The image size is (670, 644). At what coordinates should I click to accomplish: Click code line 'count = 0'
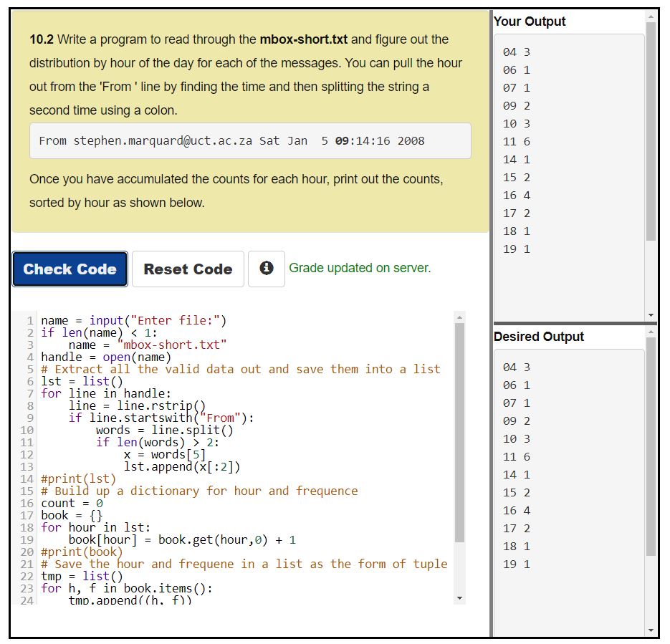[x=72, y=503]
